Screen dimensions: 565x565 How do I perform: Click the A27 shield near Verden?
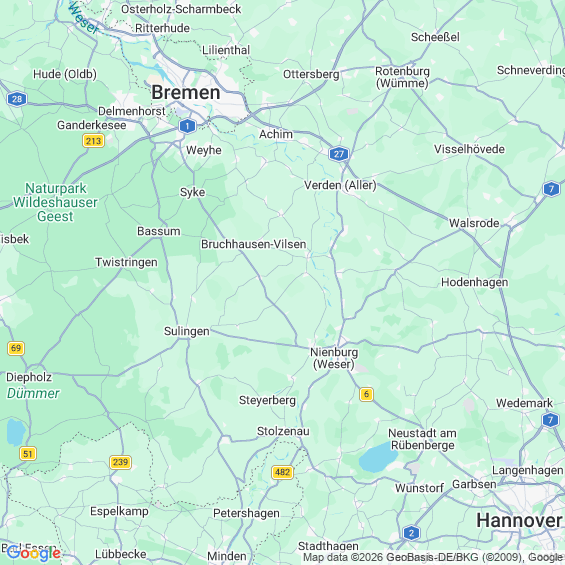click(x=339, y=154)
